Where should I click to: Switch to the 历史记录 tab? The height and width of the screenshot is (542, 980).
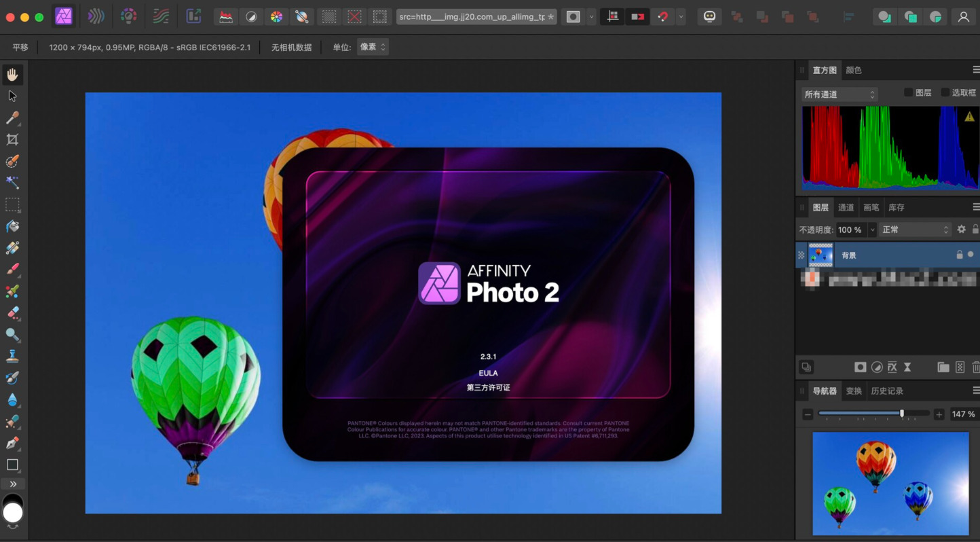point(887,391)
